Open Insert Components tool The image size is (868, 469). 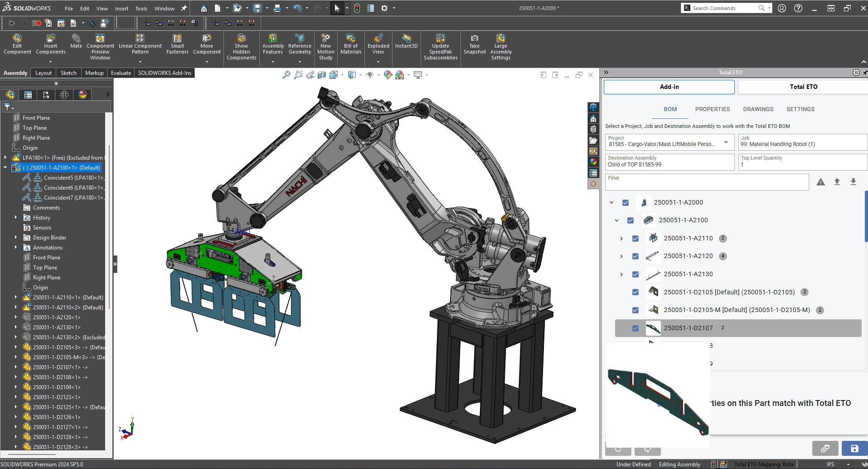point(50,45)
